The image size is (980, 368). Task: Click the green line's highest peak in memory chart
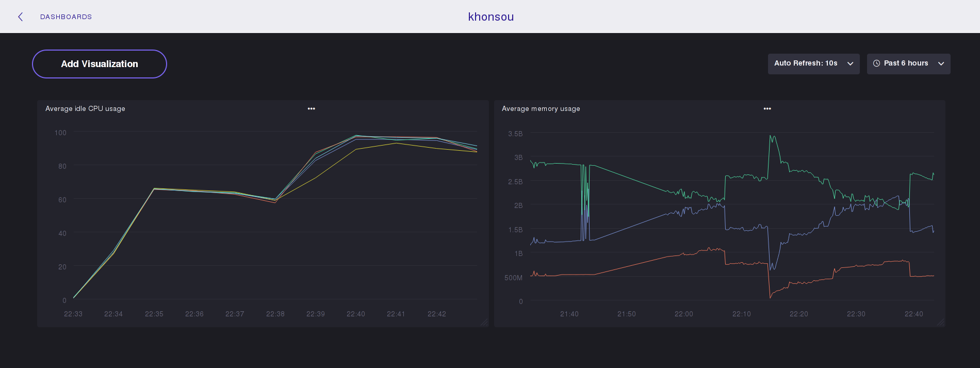771,136
